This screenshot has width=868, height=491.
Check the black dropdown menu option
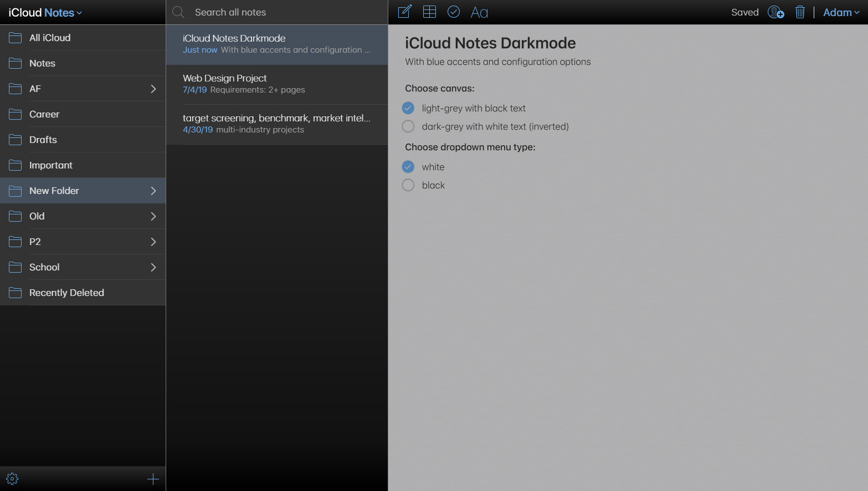pos(408,185)
